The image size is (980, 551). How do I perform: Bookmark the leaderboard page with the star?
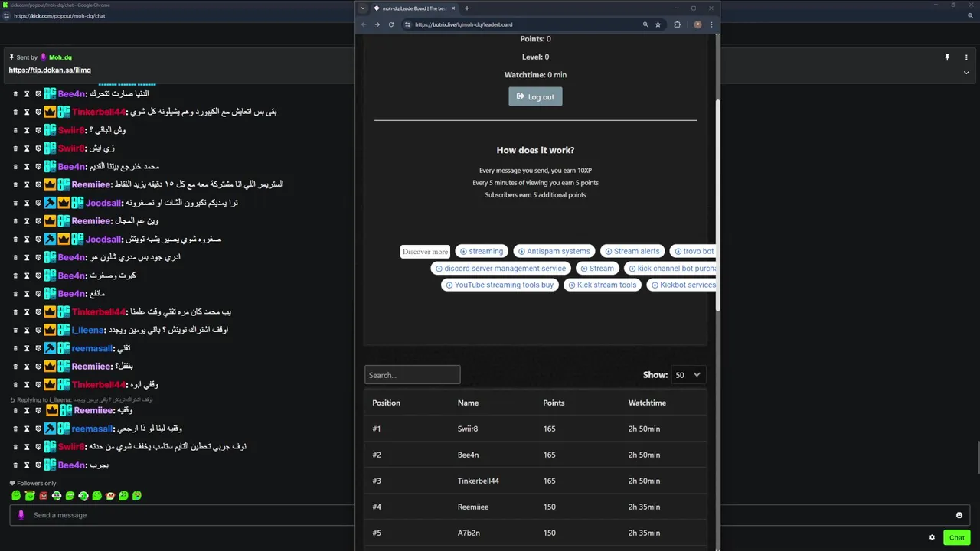[658, 24]
